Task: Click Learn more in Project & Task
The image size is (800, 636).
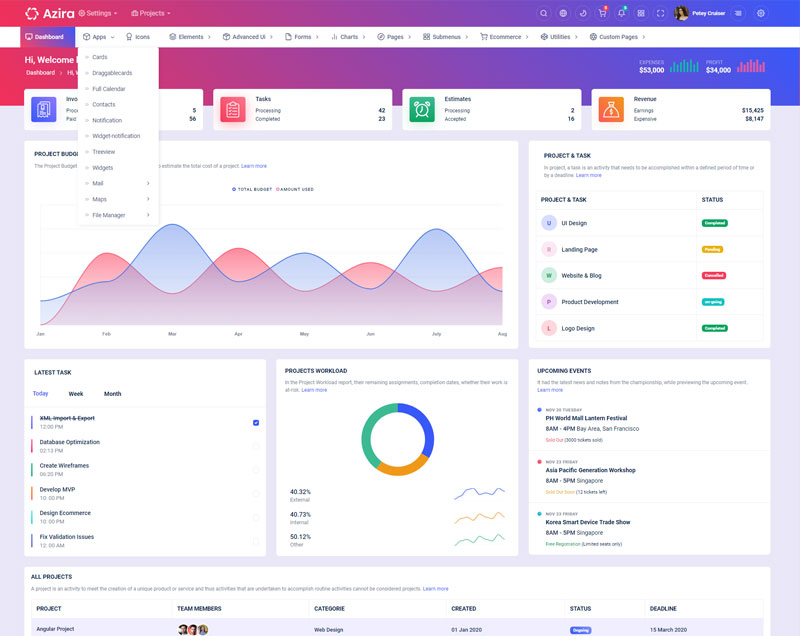Action: [589, 175]
